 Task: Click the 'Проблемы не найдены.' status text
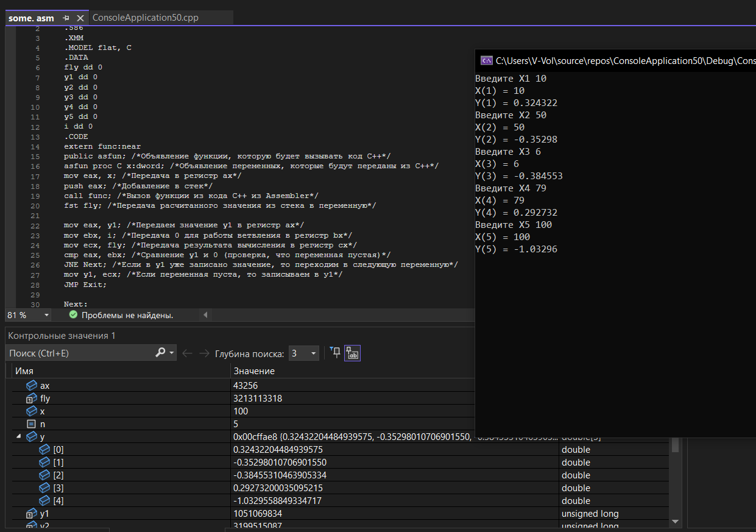pos(127,315)
